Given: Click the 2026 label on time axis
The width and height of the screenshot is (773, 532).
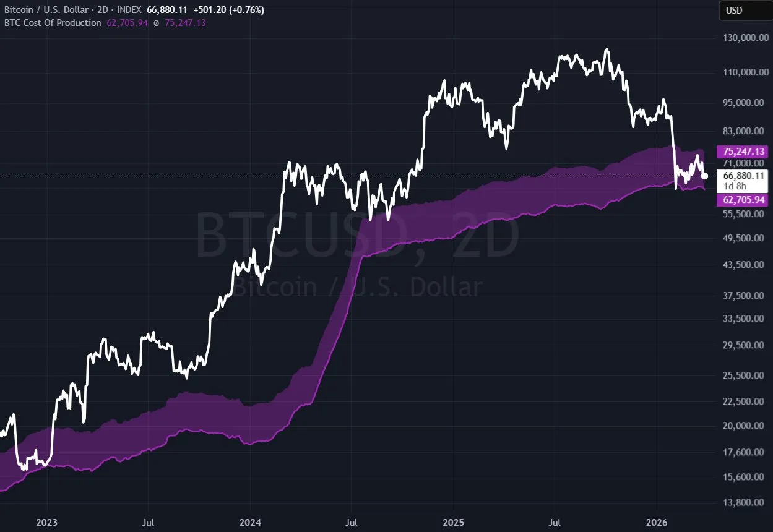Looking at the screenshot, I should [657, 523].
